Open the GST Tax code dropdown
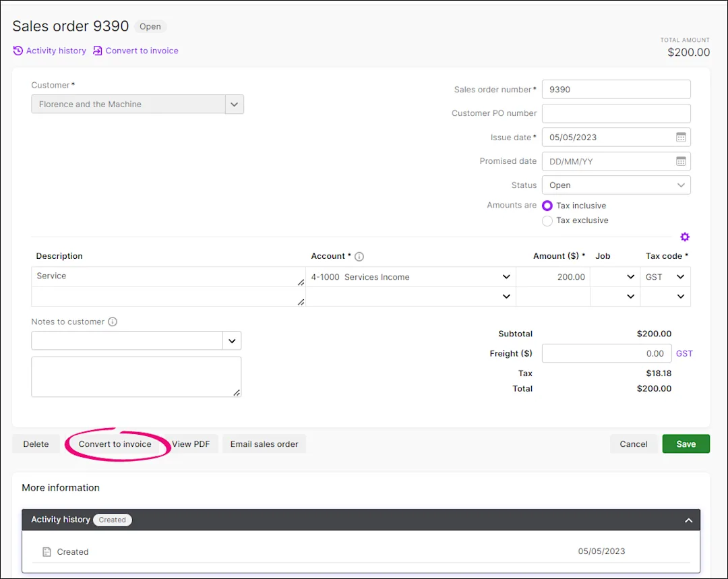 coord(680,276)
